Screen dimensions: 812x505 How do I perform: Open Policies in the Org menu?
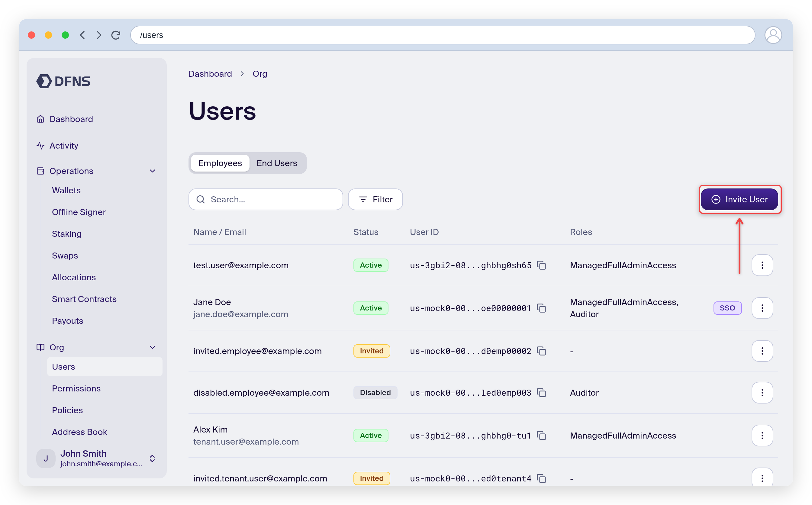pyautogui.click(x=67, y=410)
